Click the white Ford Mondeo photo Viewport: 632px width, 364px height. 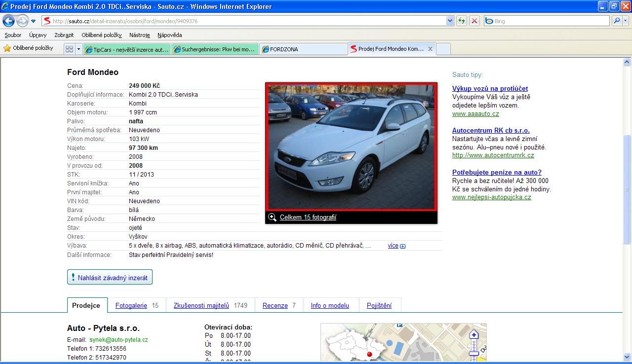pos(351,146)
